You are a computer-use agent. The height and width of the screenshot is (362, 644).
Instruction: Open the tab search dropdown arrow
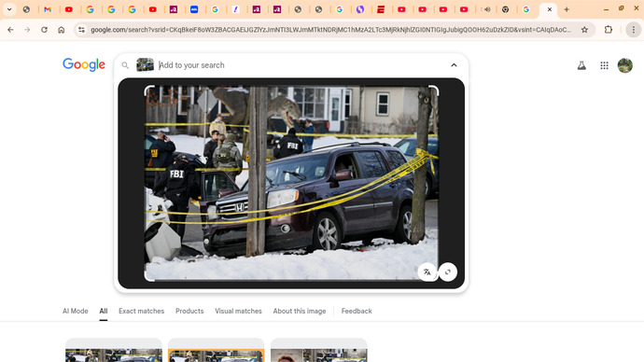click(x=9, y=9)
